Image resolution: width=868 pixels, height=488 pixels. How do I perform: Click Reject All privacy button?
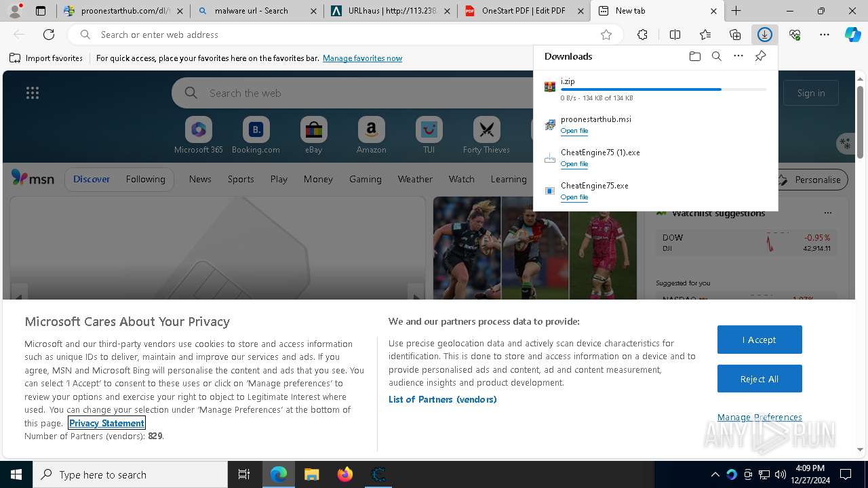coord(759,379)
